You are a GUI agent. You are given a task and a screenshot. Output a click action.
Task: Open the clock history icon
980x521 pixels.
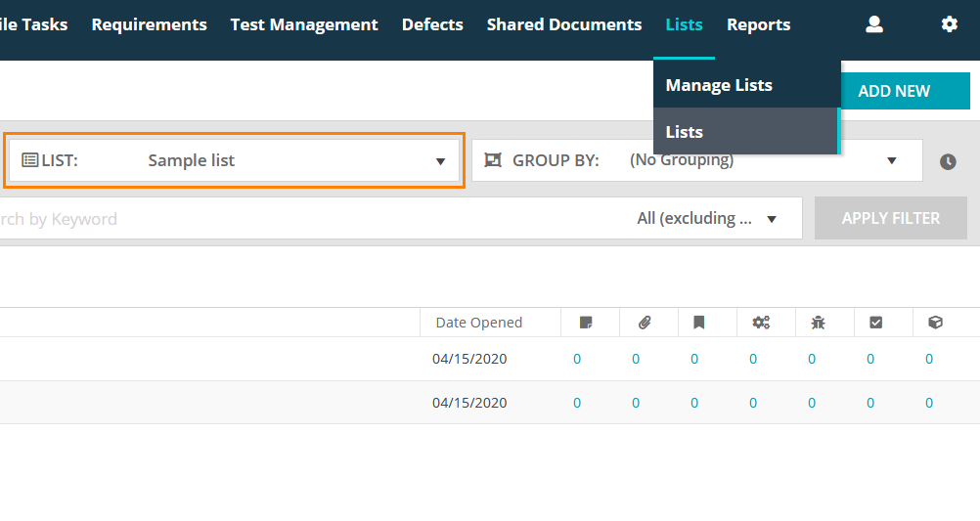pyautogui.click(x=948, y=162)
